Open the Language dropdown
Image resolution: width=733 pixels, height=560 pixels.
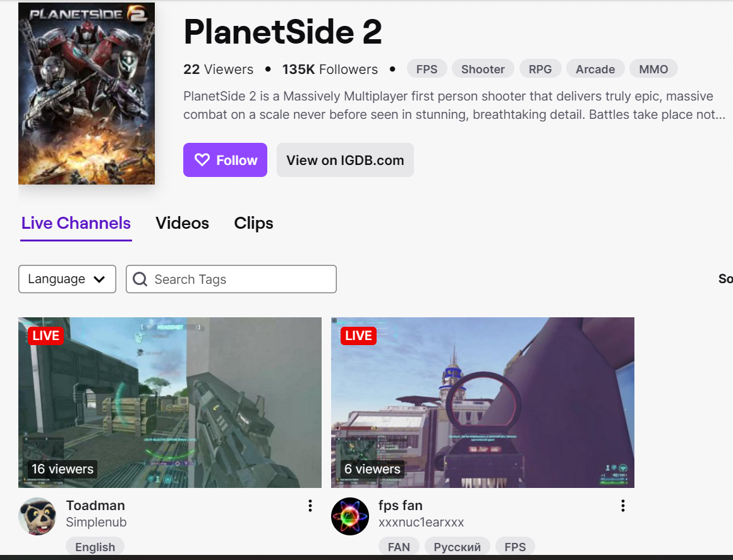[x=68, y=279]
